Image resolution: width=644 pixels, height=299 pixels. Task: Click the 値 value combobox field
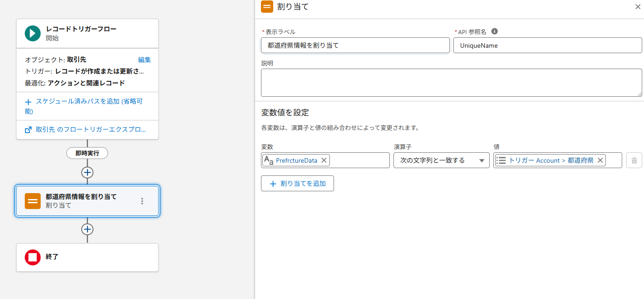click(x=613, y=160)
